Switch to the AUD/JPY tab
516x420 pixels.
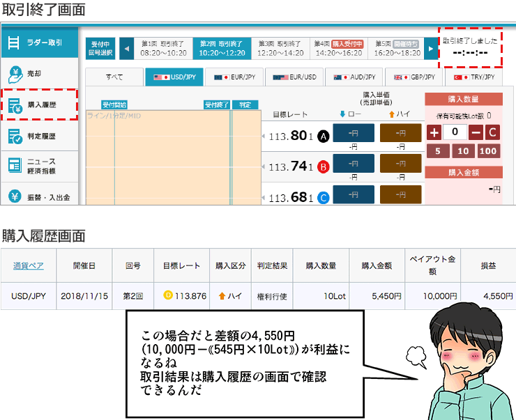click(x=354, y=77)
